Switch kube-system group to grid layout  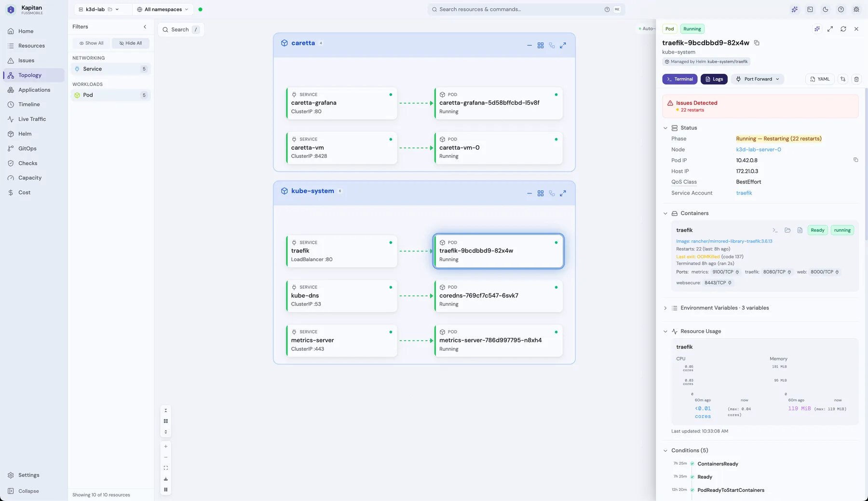click(x=541, y=193)
